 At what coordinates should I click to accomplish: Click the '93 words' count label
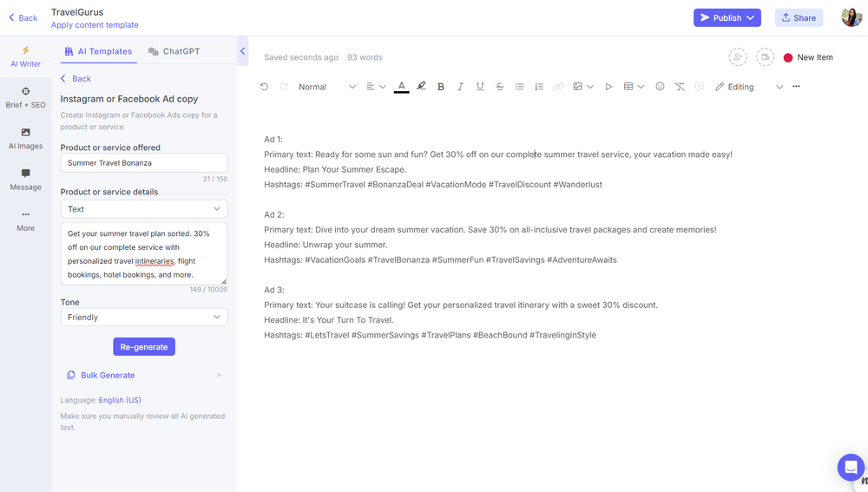(365, 57)
